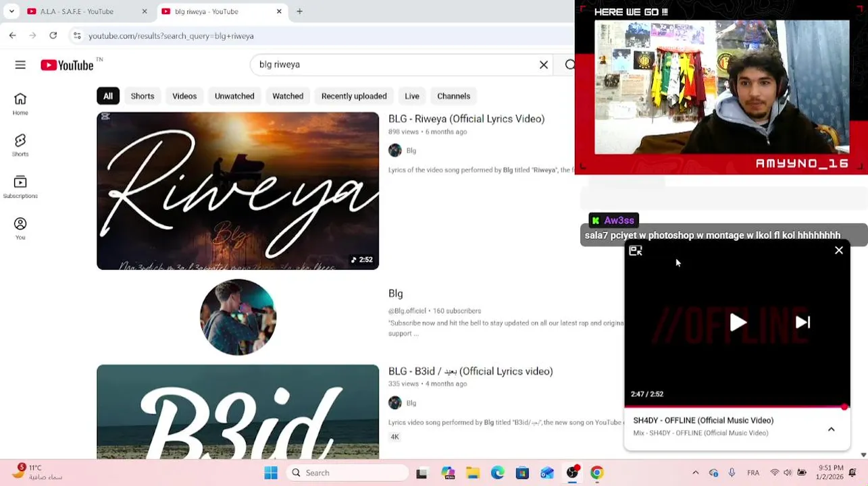868x486 pixels.
Task: Click the address bar URL
Action: (171, 36)
